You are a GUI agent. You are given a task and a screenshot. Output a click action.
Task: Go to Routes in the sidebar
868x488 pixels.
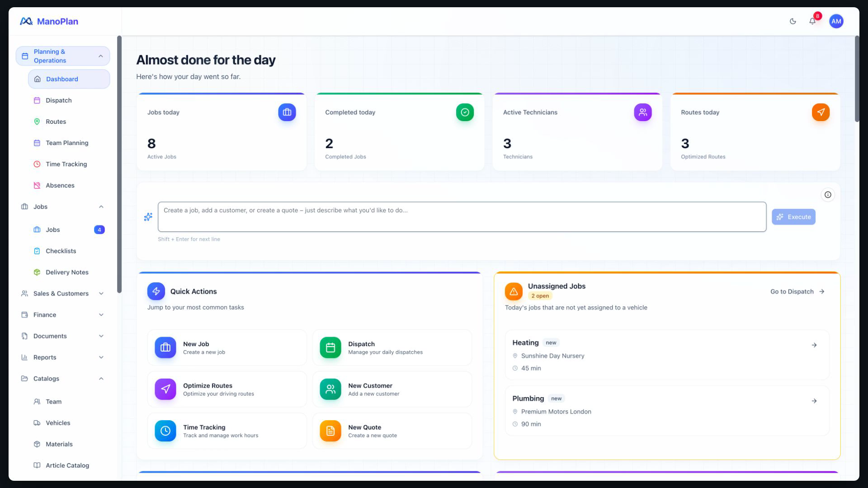click(69, 122)
